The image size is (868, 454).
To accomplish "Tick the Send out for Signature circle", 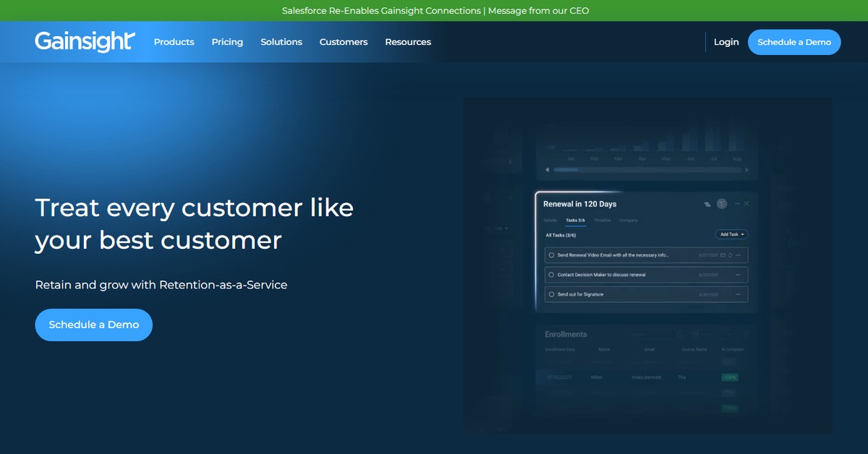I will (551, 294).
